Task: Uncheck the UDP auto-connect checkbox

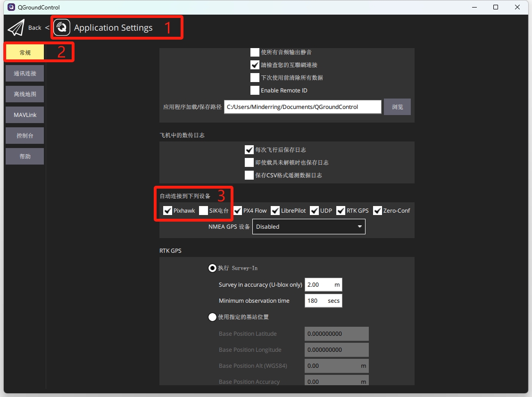Action: click(x=315, y=210)
